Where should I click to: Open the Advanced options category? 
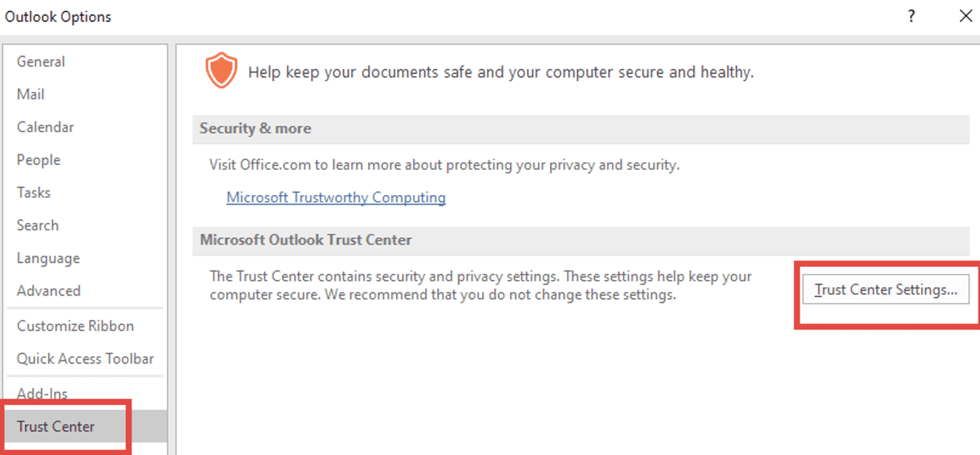49,291
